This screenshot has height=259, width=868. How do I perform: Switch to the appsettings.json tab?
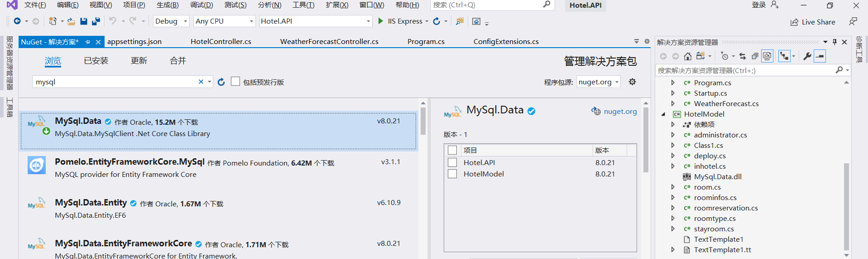click(x=134, y=41)
